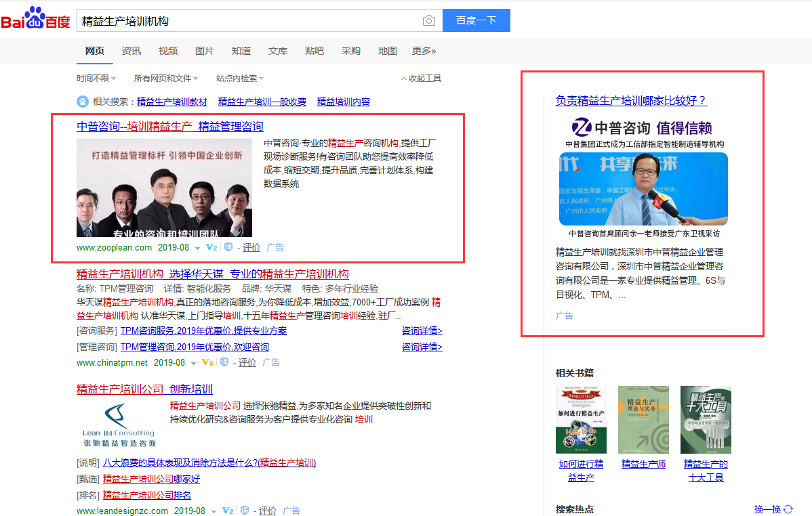This screenshot has height=516, width=812.
Task: Click the 保 guarantee icon beside chinatpm.net
Action: pos(224,362)
